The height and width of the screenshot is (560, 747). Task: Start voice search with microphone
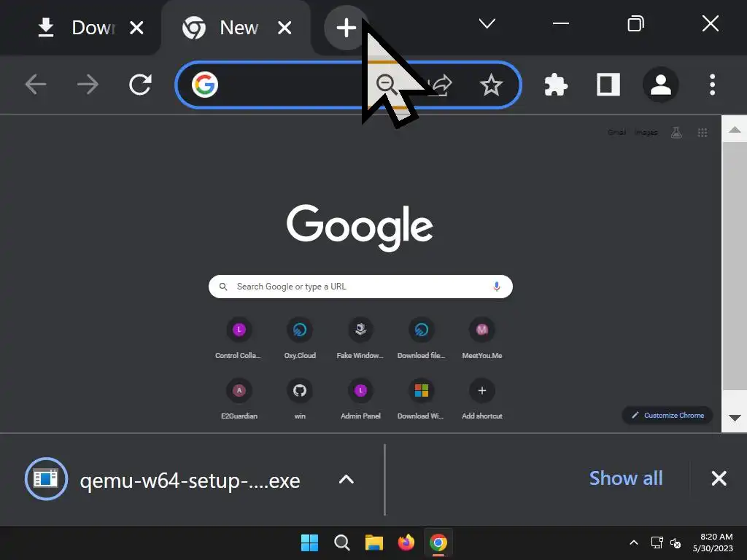tap(496, 286)
